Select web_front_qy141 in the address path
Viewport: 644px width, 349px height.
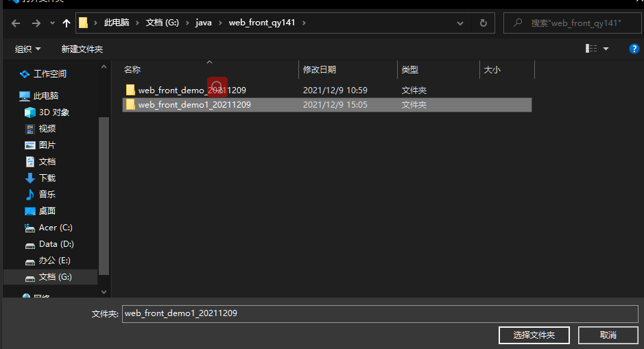(261, 23)
